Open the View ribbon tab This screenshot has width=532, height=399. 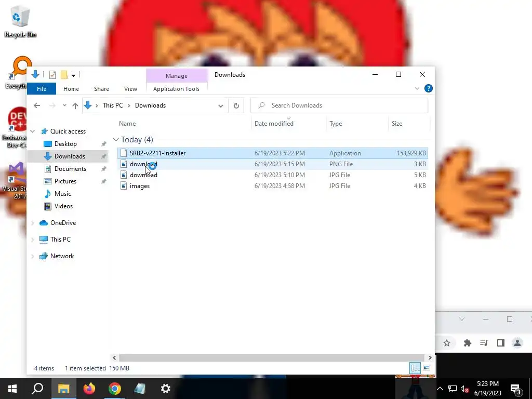[x=130, y=89]
